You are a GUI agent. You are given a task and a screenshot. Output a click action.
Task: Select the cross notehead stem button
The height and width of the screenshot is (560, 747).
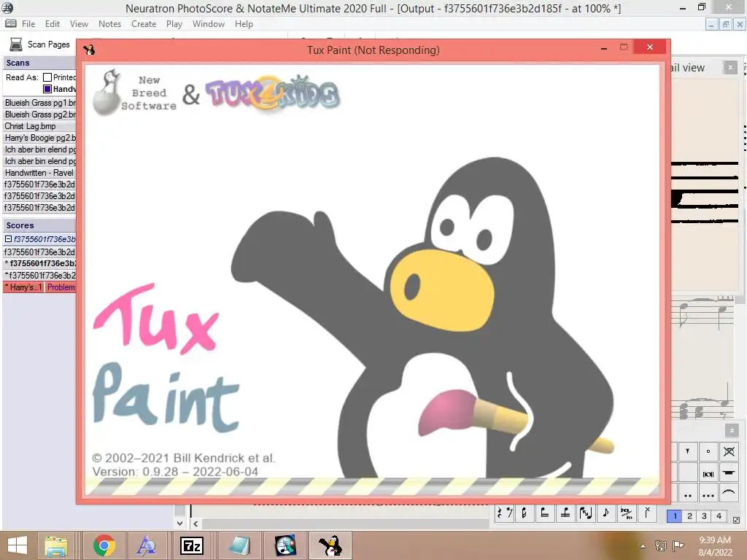(646, 513)
